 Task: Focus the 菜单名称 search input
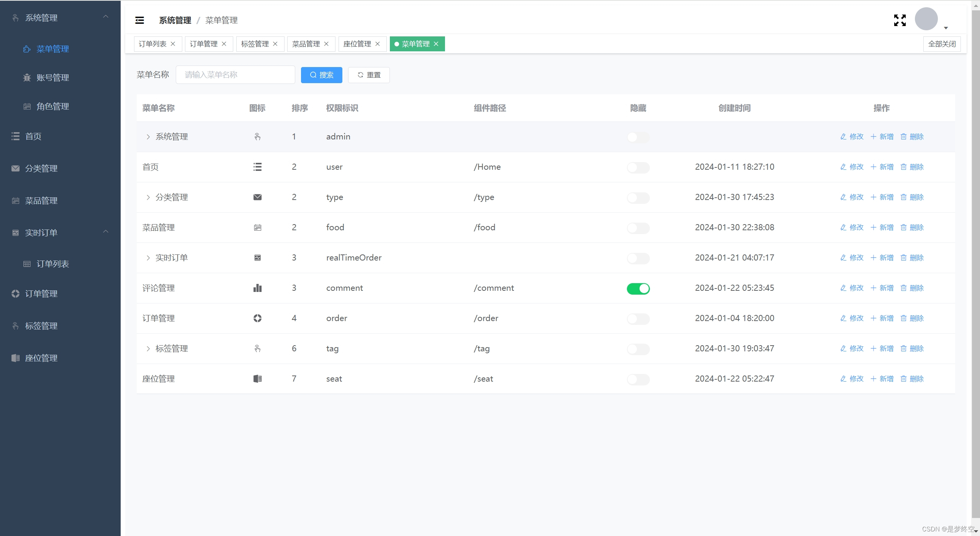pyautogui.click(x=236, y=75)
